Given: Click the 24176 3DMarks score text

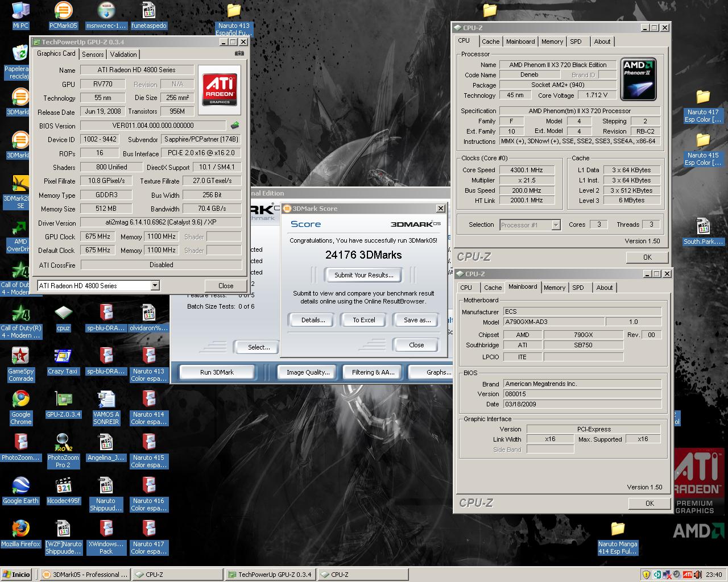Looking at the screenshot, I should (x=363, y=255).
